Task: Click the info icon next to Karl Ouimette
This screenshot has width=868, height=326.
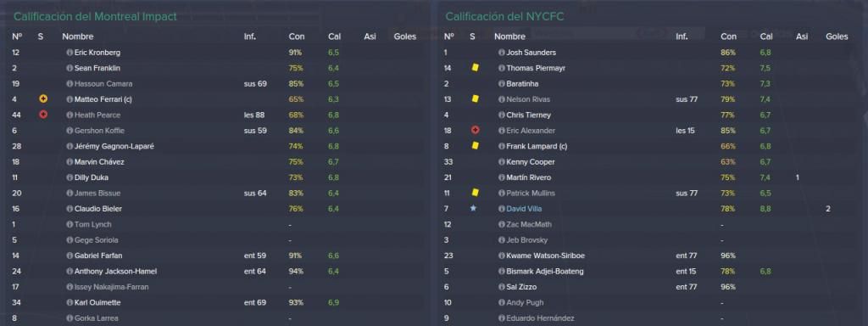Action: point(70,303)
